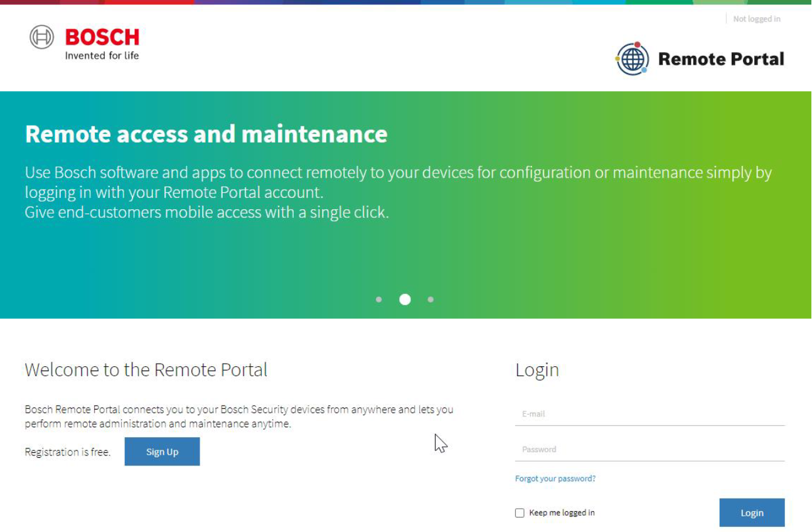Focus the E-mail input field
812x532 pixels.
pyautogui.click(x=649, y=415)
